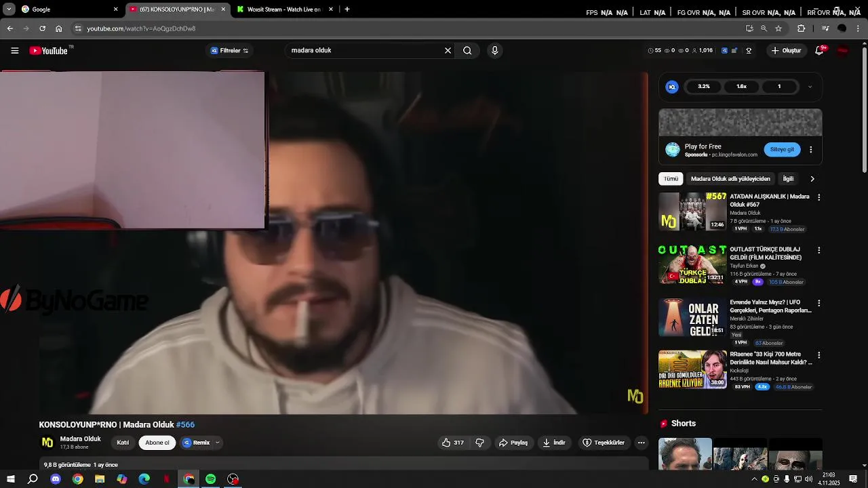Open the Outlast Türkçe Dublaj thumbnail

pyautogui.click(x=692, y=265)
